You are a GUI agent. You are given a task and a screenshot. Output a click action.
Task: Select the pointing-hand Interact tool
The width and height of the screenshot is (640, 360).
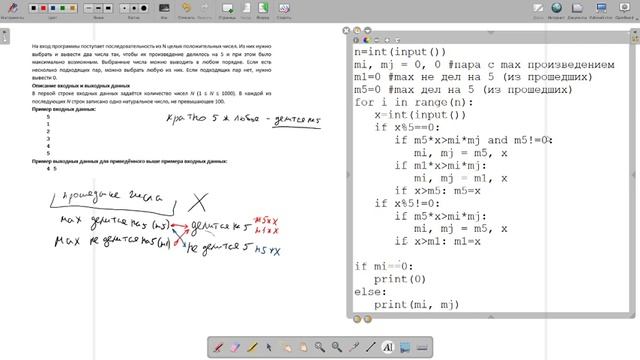(286, 347)
